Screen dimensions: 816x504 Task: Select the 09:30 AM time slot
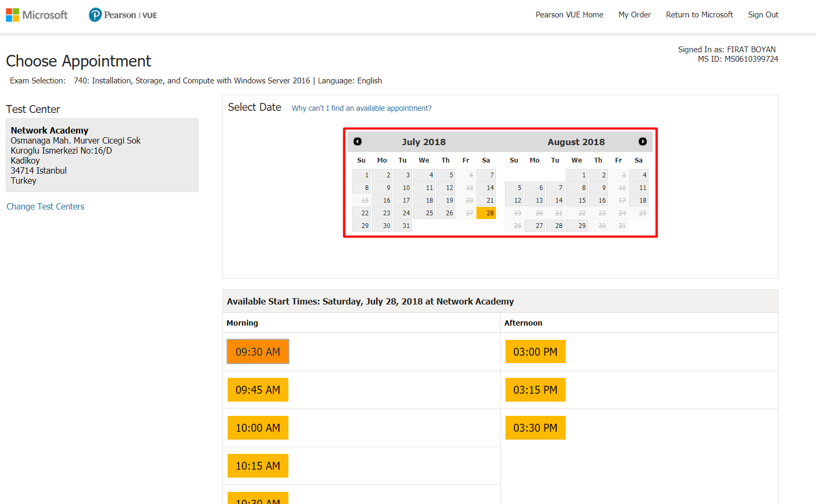click(x=258, y=351)
